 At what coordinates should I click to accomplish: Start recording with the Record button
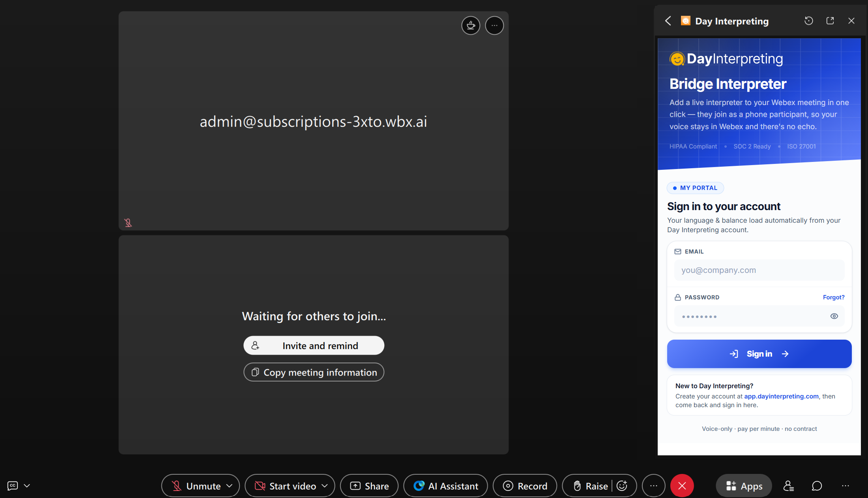525,486
